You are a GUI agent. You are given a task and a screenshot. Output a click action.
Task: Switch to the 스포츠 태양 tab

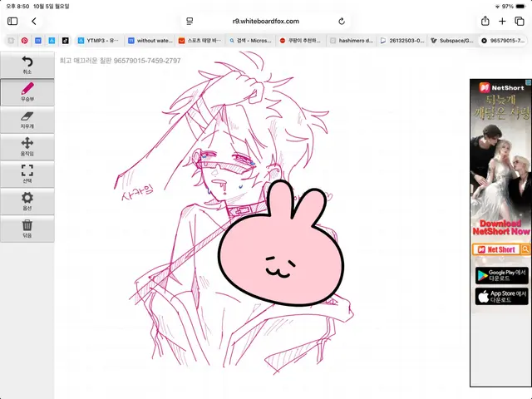200,41
